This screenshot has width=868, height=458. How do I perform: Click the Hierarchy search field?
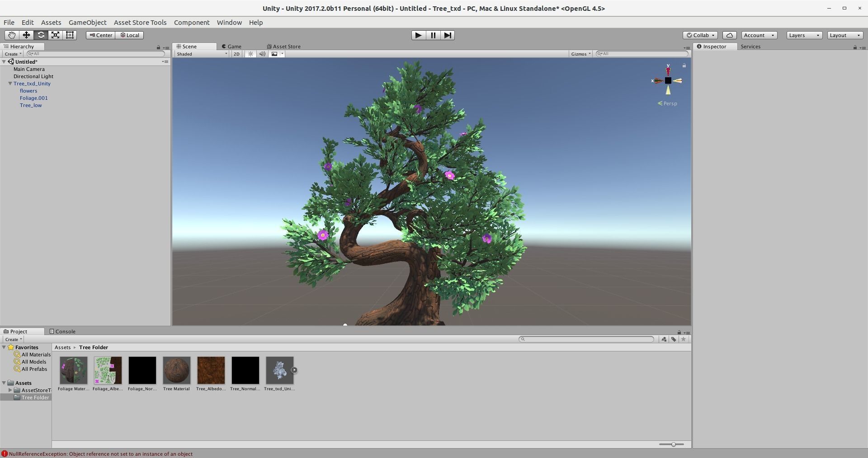(96, 54)
